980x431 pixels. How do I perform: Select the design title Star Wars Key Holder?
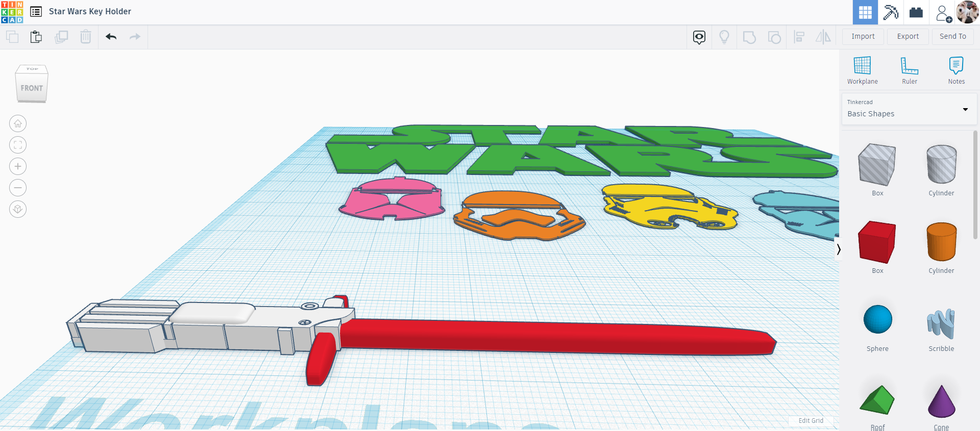click(x=90, y=12)
